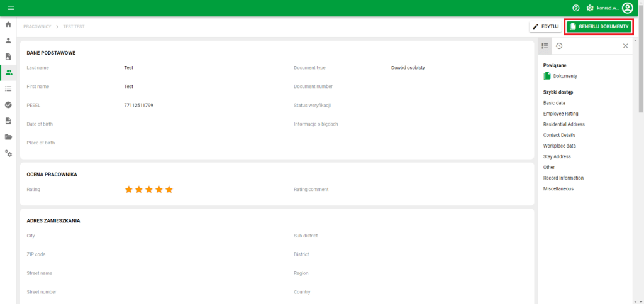Screen dimensions: 644x304
Task: Go to Home via the sidebar house icon
Action: [8, 24]
